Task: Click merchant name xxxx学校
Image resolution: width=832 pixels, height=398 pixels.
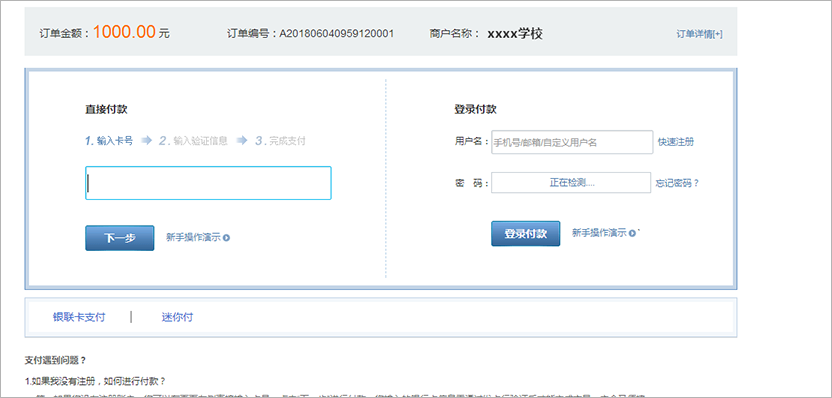Action: (515, 33)
